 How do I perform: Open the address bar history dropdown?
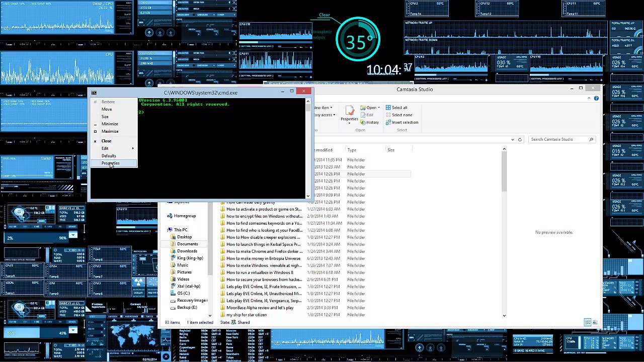point(512,139)
